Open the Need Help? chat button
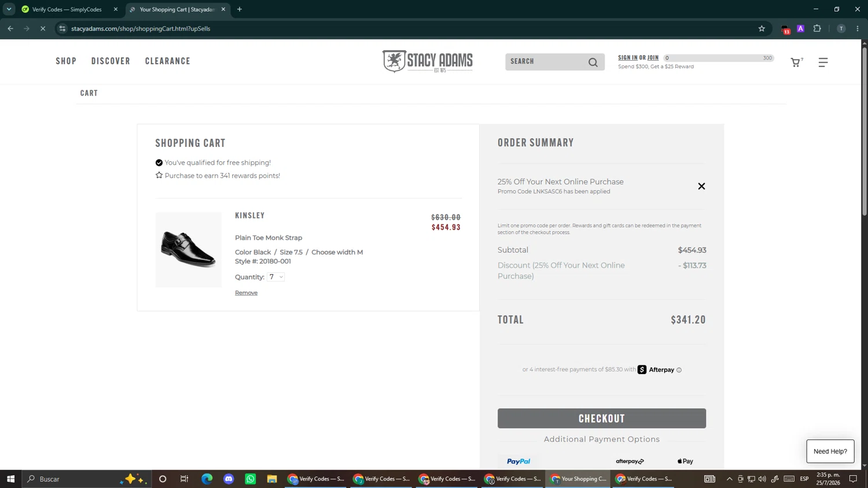 tap(830, 452)
